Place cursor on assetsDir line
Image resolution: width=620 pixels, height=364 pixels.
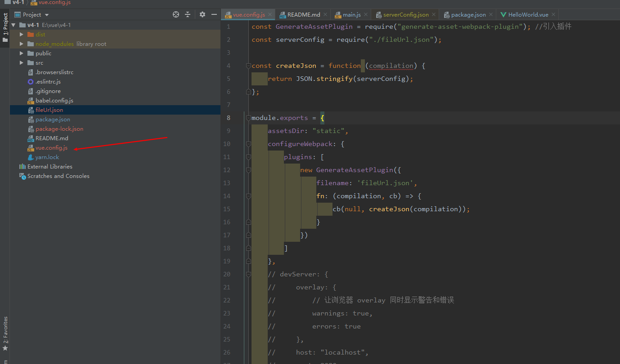tap(308, 131)
